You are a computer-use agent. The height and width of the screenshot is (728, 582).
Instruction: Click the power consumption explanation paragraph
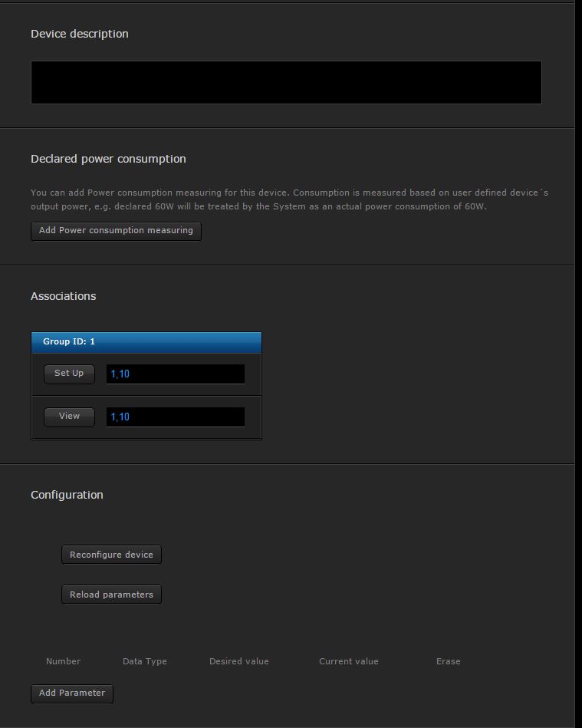[289, 199]
